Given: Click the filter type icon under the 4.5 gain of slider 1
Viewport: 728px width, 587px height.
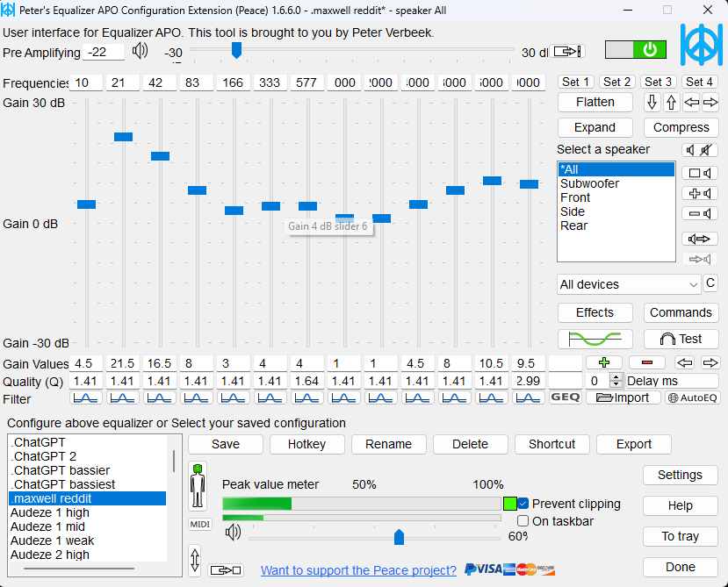Looking at the screenshot, I should (86, 397).
